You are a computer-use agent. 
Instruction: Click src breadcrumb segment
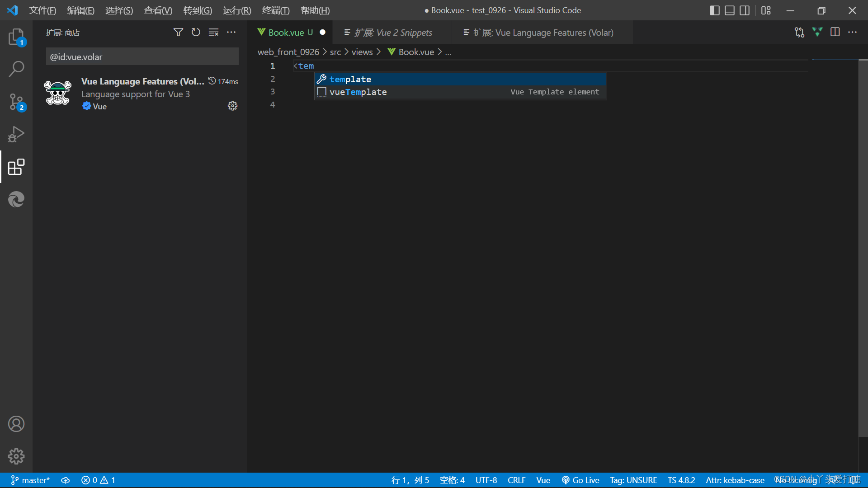click(335, 52)
